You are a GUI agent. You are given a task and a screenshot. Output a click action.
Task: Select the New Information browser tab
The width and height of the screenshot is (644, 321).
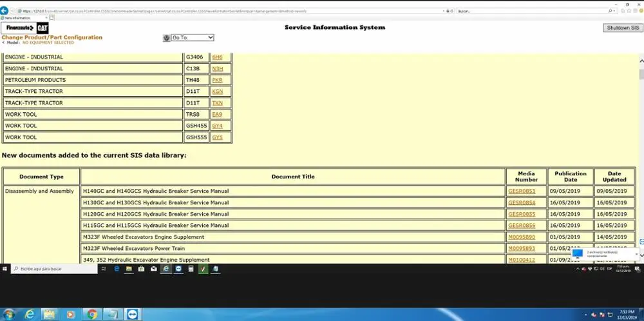pyautogui.click(x=24, y=18)
